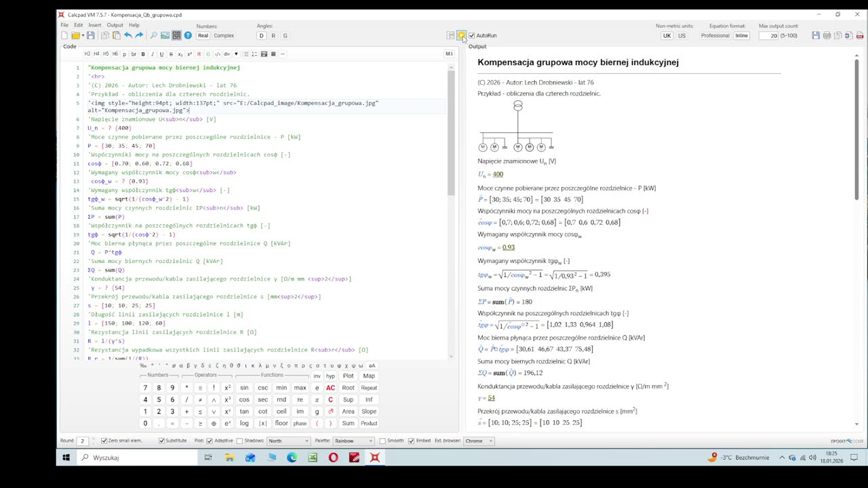Click the Calculate play button
Screen dimensions: 868x488
(461, 35)
